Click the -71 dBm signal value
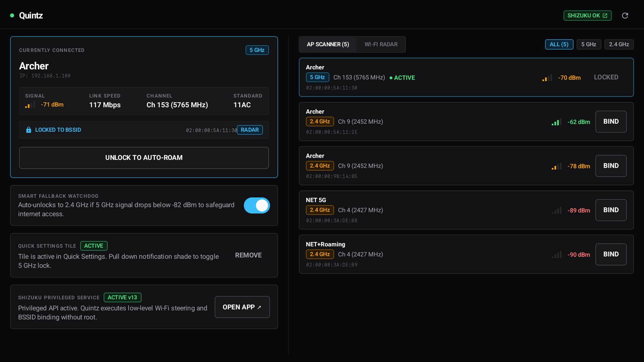 (52, 105)
